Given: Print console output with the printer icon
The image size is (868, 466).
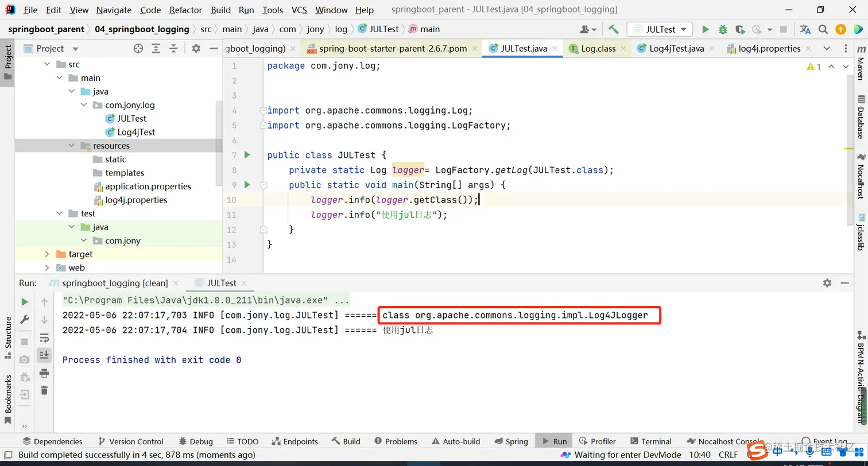Looking at the screenshot, I should (44, 373).
